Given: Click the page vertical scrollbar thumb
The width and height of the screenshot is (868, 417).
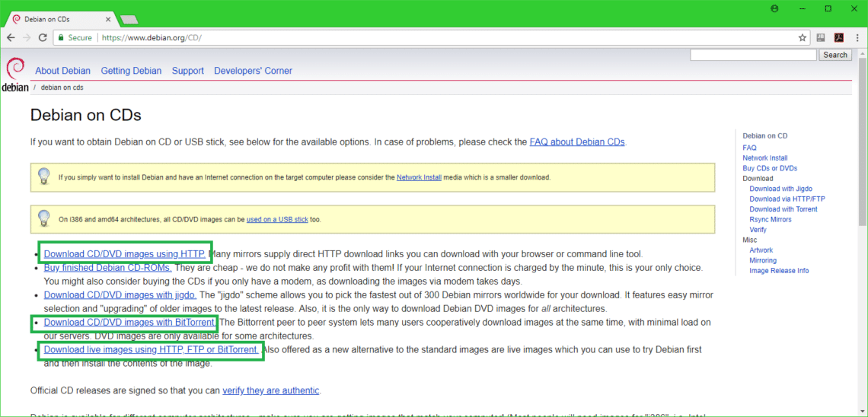Looking at the screenshot, I should pyautogui.click(x=863, y=140).
